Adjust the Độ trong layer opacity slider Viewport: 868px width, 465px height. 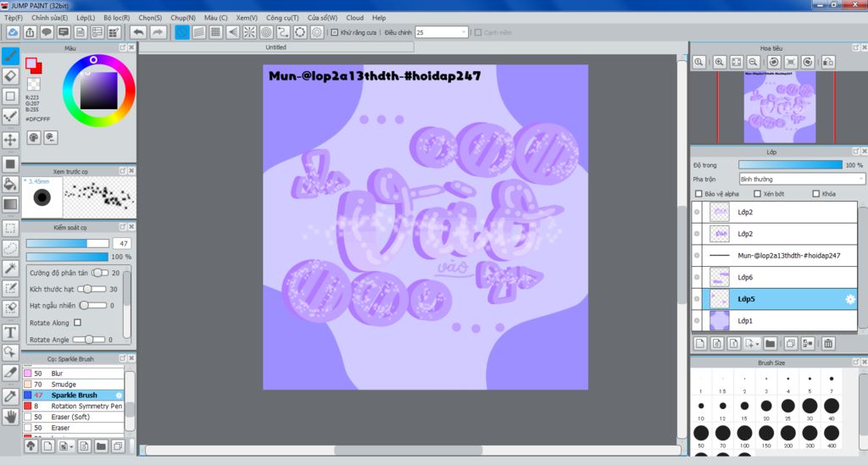click(791, 165)
